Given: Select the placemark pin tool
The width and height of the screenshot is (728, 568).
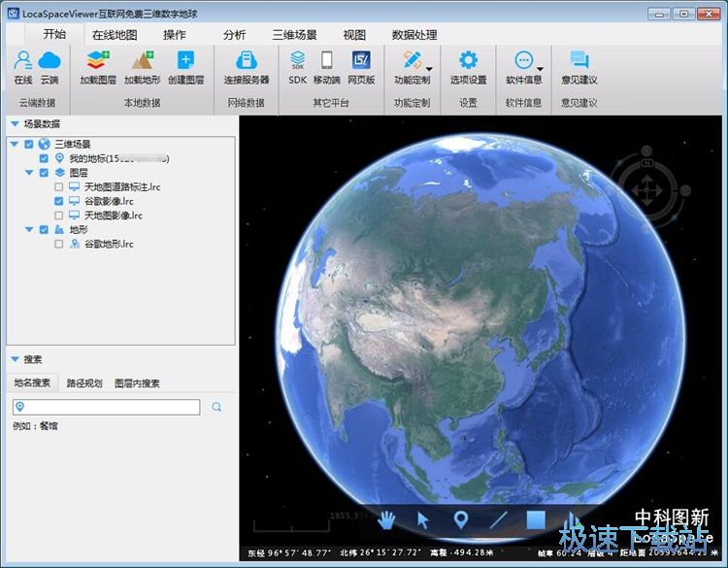Looking at the screenshot, I should [460, 519].
